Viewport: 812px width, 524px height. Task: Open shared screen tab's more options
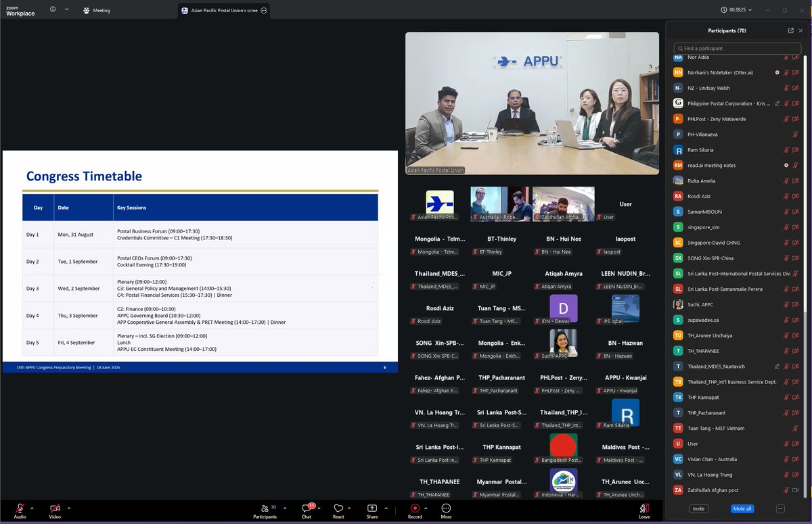pyautogui.click(x=264, y=10)
